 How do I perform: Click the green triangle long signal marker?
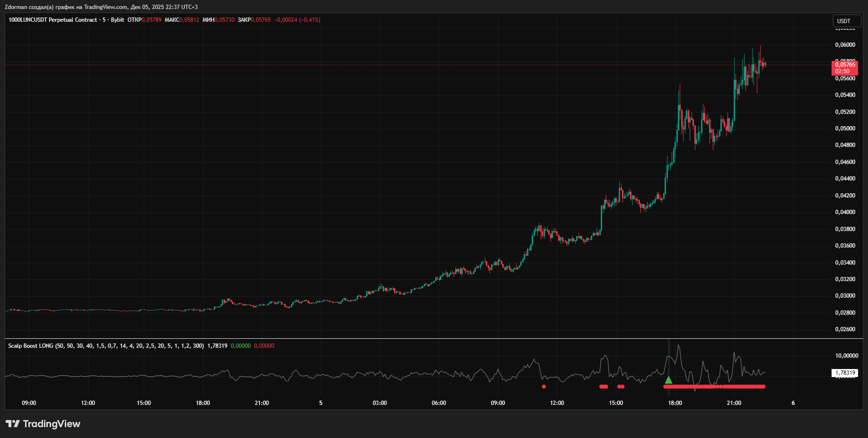[x=668, y=380]
